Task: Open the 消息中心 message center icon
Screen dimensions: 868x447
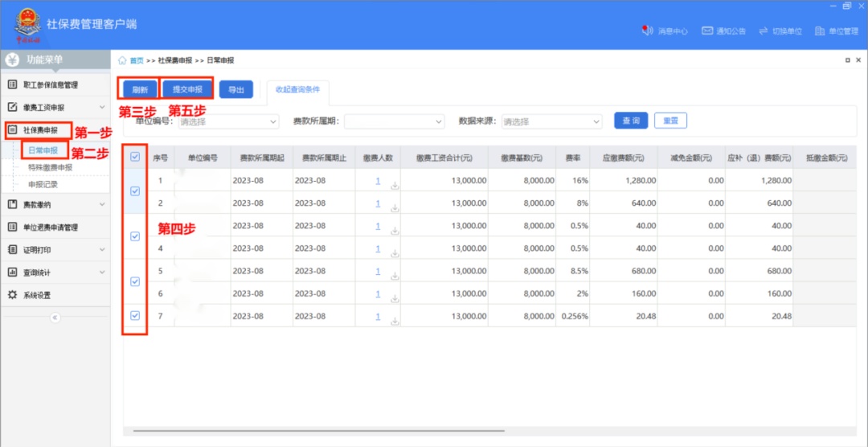Action: [x=646, y=31]
